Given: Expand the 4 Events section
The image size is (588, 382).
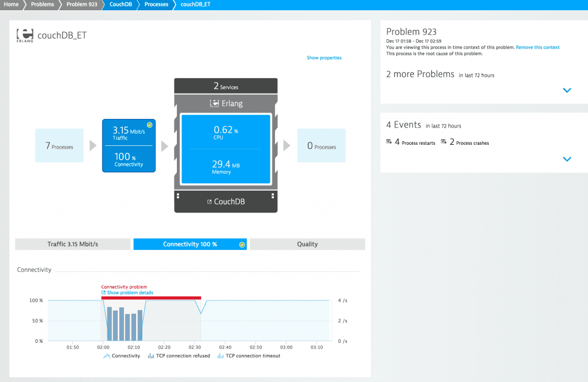Looking at the screenshot, I should pyautogui.click(x=567, y=159).
